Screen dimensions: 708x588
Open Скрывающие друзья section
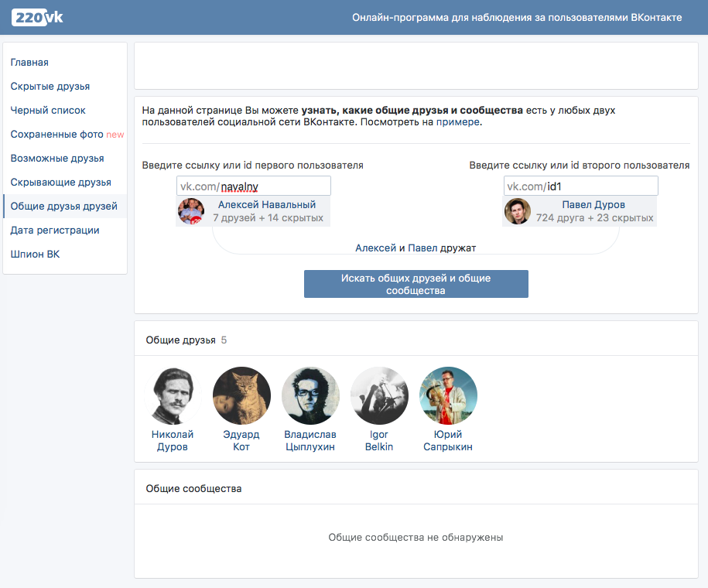(61, 182)
